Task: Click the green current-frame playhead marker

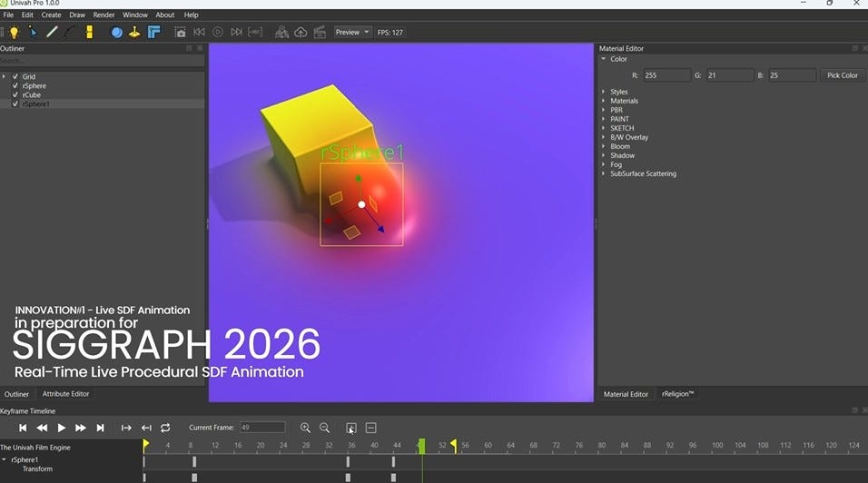Action: click(x=422, y=446)
